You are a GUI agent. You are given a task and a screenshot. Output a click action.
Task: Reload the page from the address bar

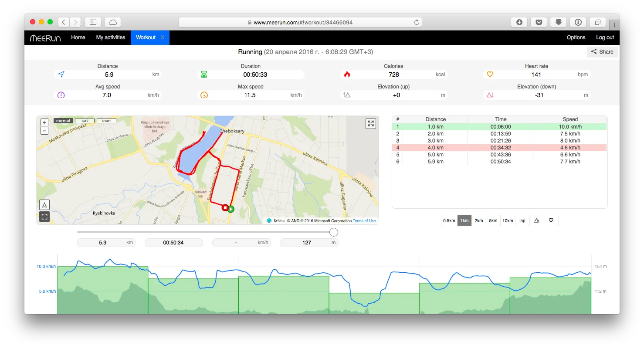(x=417, y=22)
